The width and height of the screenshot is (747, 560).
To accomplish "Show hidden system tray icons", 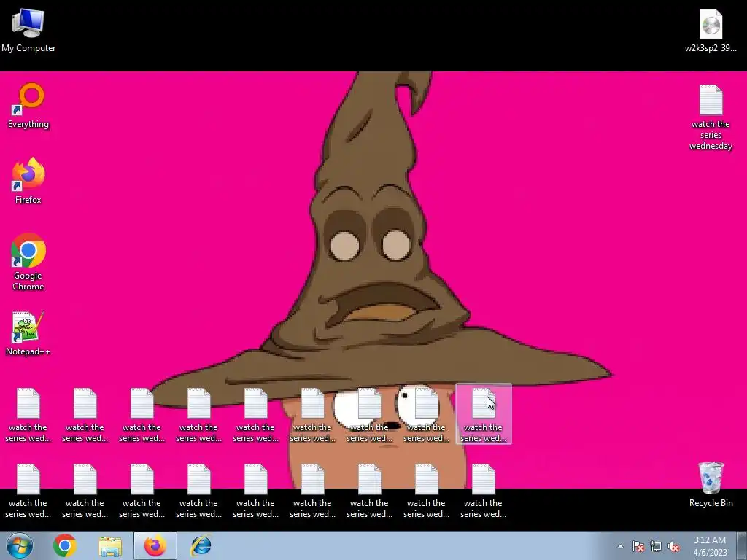I will pos(620,546).
